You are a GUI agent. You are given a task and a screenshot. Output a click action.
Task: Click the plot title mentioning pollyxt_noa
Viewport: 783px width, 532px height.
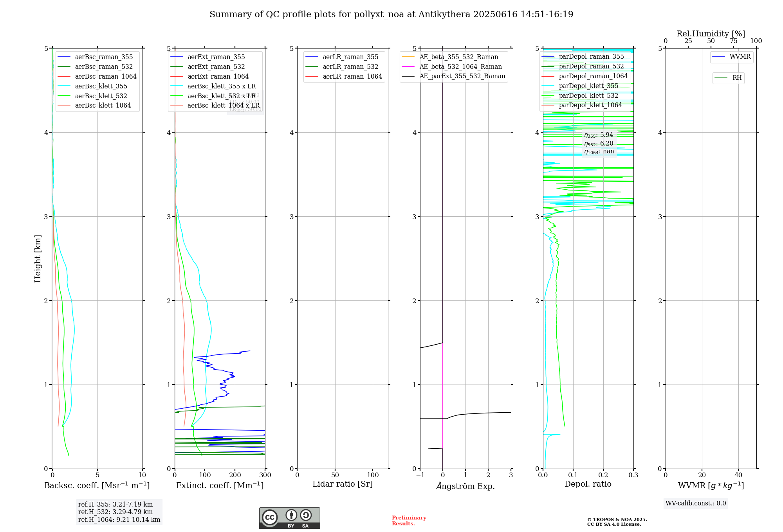coord(391,14)
